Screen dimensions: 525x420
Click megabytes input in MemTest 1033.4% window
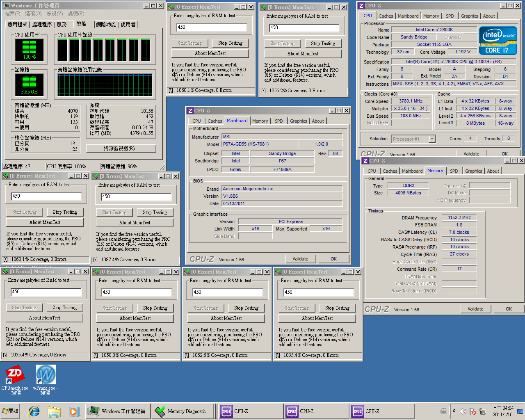click(319, 292)
